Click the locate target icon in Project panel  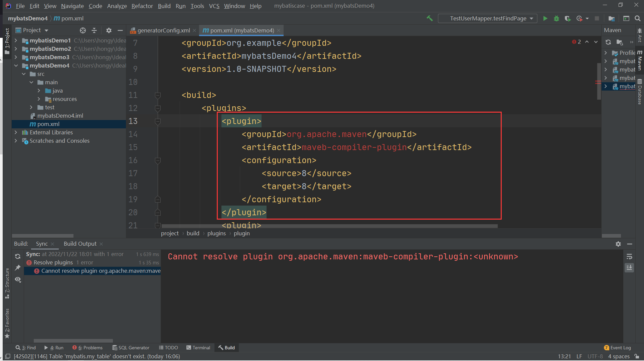point(83,30)
